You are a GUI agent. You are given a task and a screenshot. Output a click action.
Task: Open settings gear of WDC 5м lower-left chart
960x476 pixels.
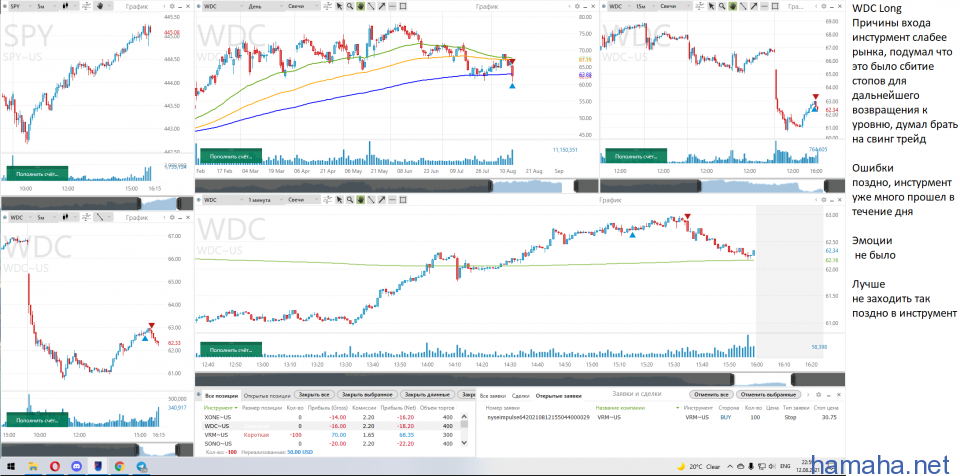pos(172,217)
